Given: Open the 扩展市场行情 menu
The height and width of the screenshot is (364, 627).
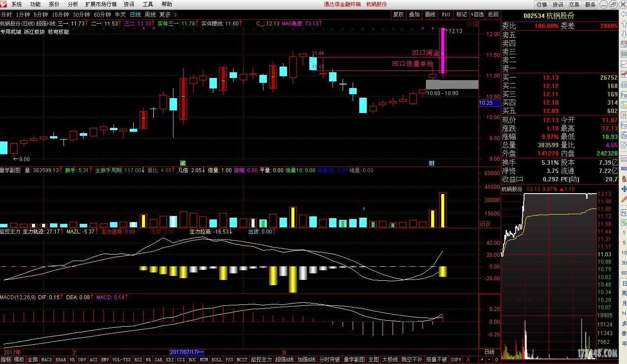Looking at the screenshot, I should (x=101, y=4).
